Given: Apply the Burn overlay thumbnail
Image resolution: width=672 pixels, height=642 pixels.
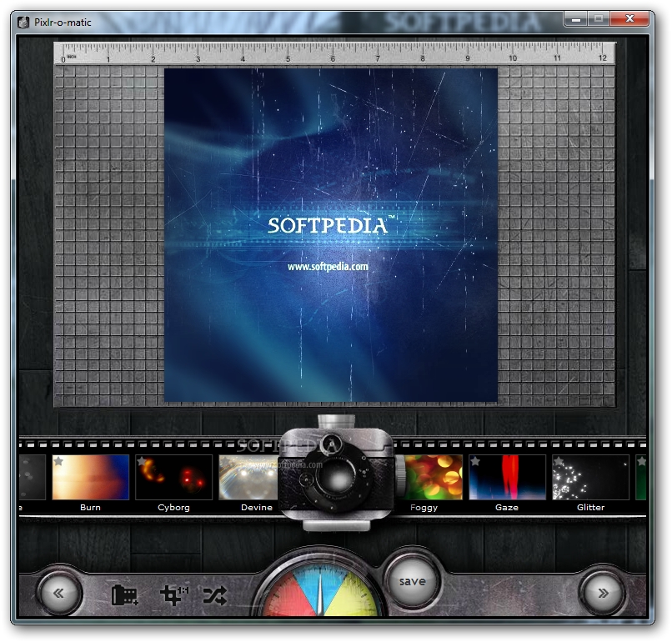Looking at the screenshot, I should (90, 478).
